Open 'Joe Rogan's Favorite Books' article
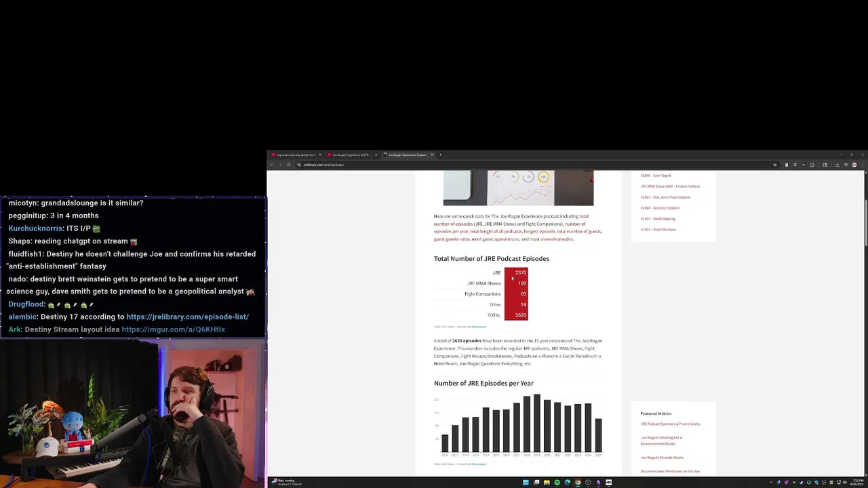Screen dimensions: 868x488 (662, 457)
